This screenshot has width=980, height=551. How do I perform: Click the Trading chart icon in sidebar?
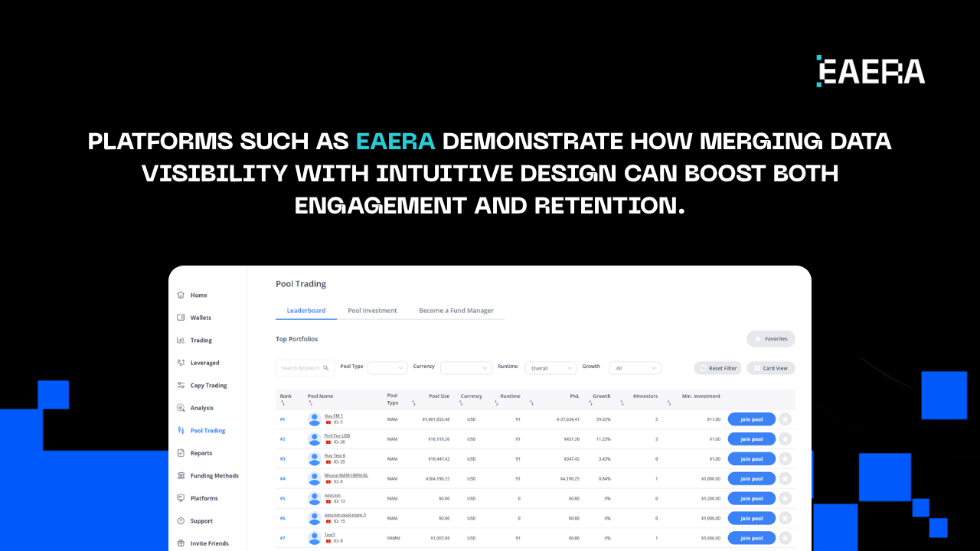coord(182,340)
